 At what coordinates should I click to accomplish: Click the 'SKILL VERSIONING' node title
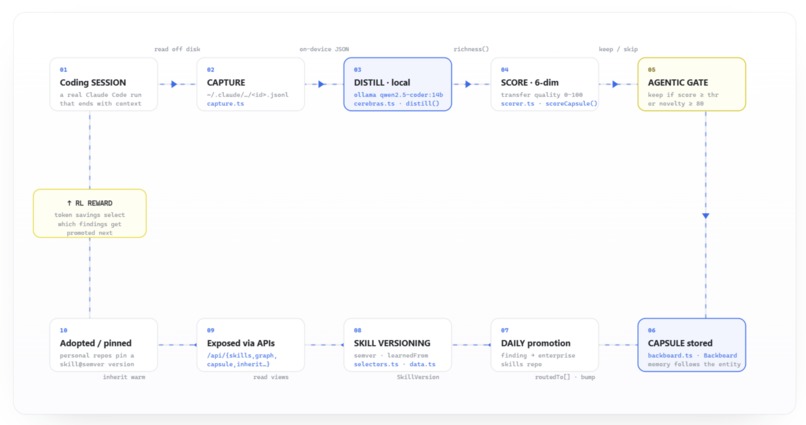[x=392, y=343]
